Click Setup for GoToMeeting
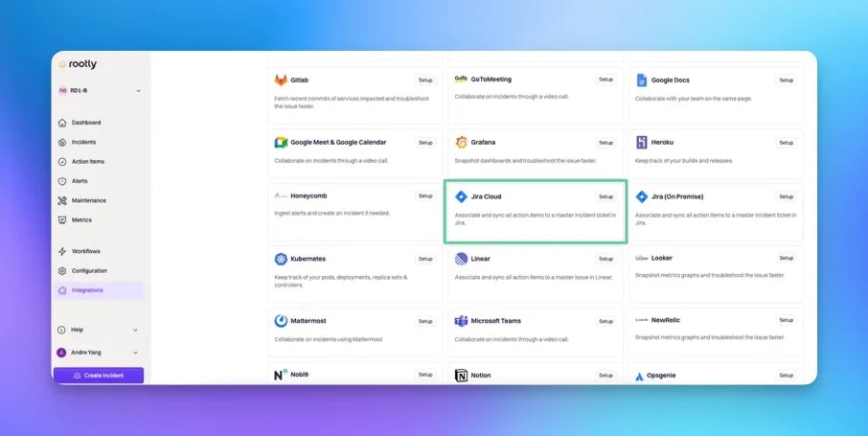Image resolution: width=868 pixels, height=436 pixels. [x=605, y=80]
